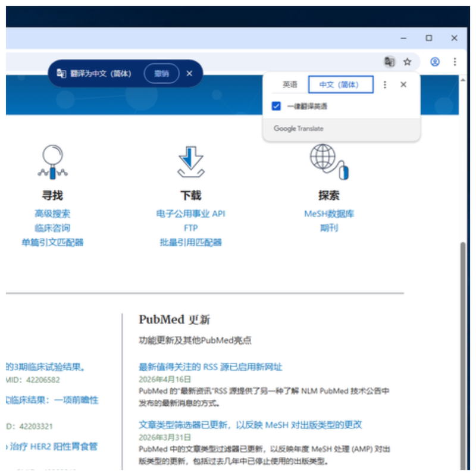This screenshot has width=476, height=476.
Task: Click the scrollbar up arrow
Action: [463, 80]
